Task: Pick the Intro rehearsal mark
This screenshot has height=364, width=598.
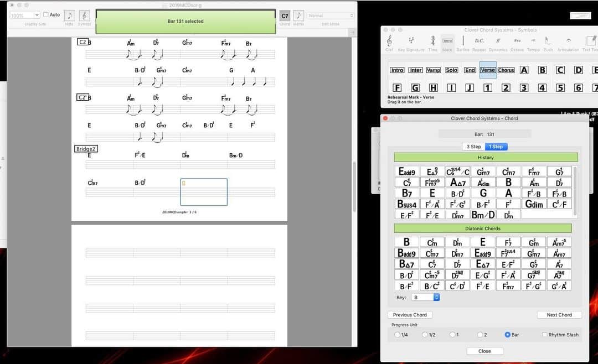Action: [397, 70]
